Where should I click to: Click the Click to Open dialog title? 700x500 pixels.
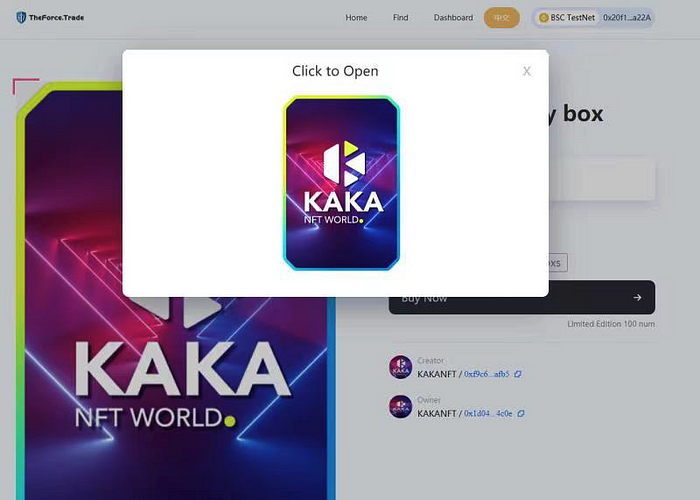[x=335, y=71]
